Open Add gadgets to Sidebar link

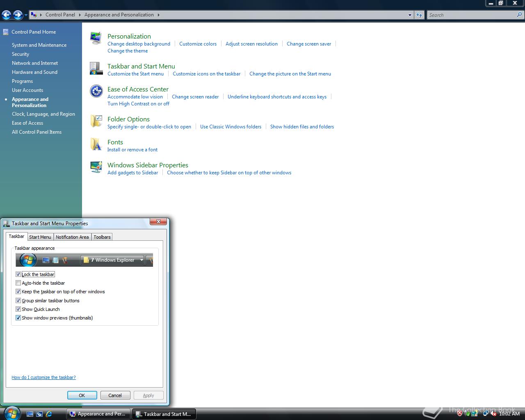coord(132,173)
